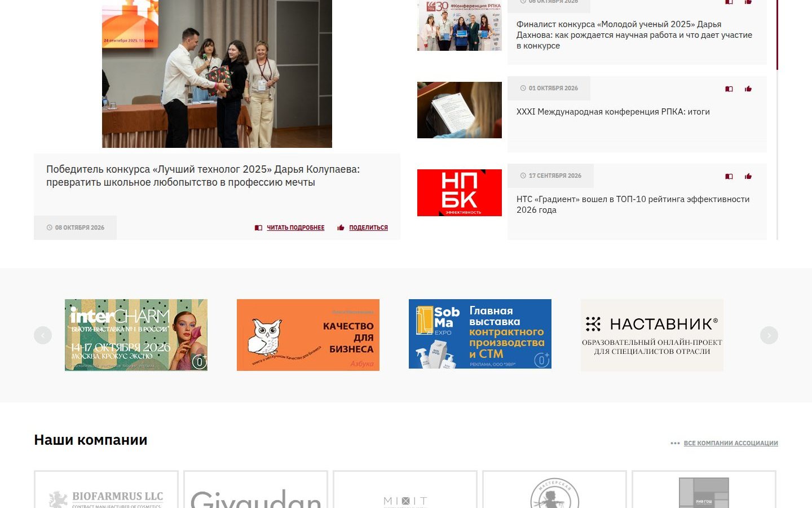Click the clock icon beside 08 октября 2026
Screen dimensions: 812x508
[50, 227]
